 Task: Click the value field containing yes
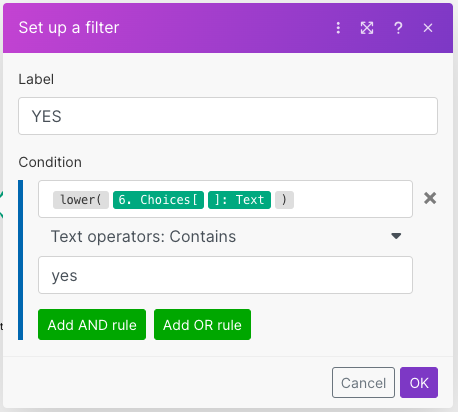[x=225, y=275]
